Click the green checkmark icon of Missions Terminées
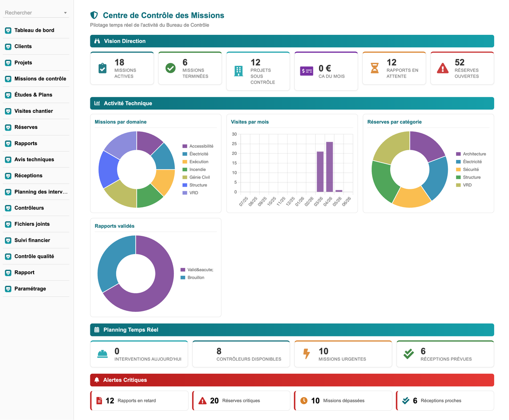This screenshot has width=509, height=420. pyautogui.click(x=171, y=68)
